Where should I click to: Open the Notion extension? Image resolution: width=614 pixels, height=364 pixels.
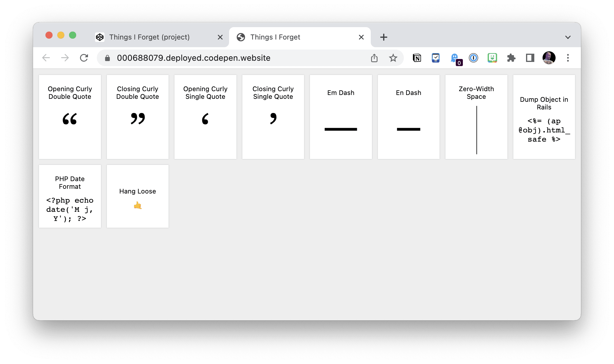(417, 58)
